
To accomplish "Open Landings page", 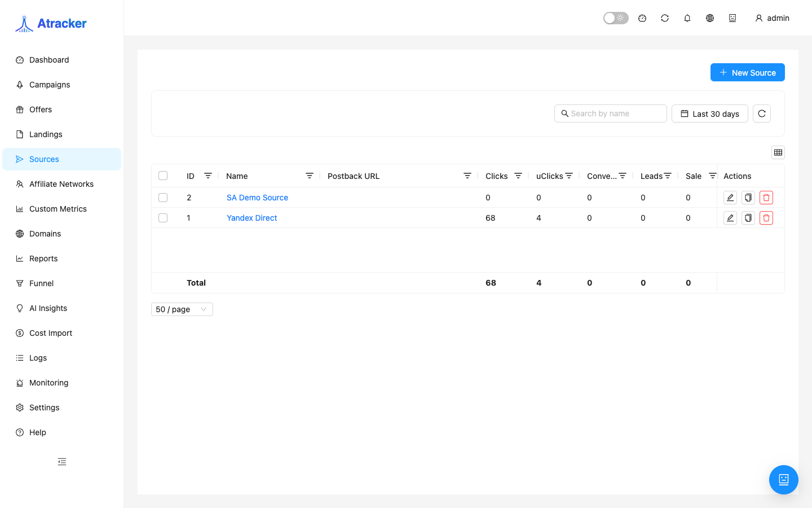I will 61,134.
